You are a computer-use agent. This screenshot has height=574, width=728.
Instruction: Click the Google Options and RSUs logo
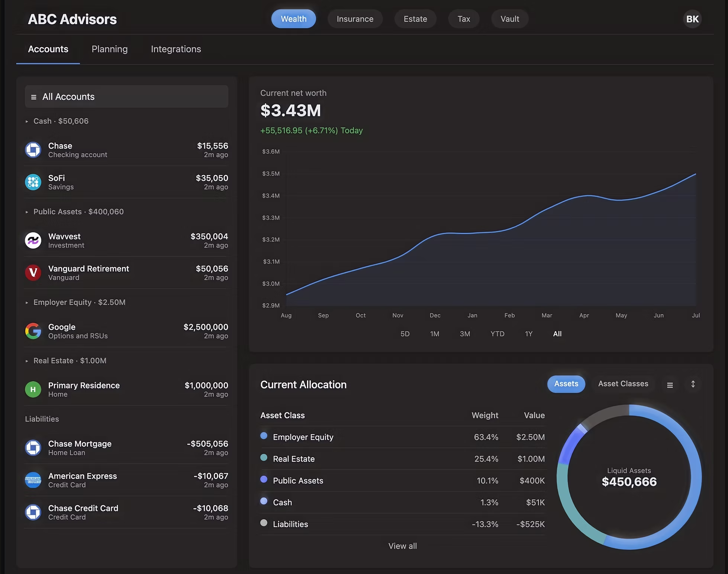[33, 331]
